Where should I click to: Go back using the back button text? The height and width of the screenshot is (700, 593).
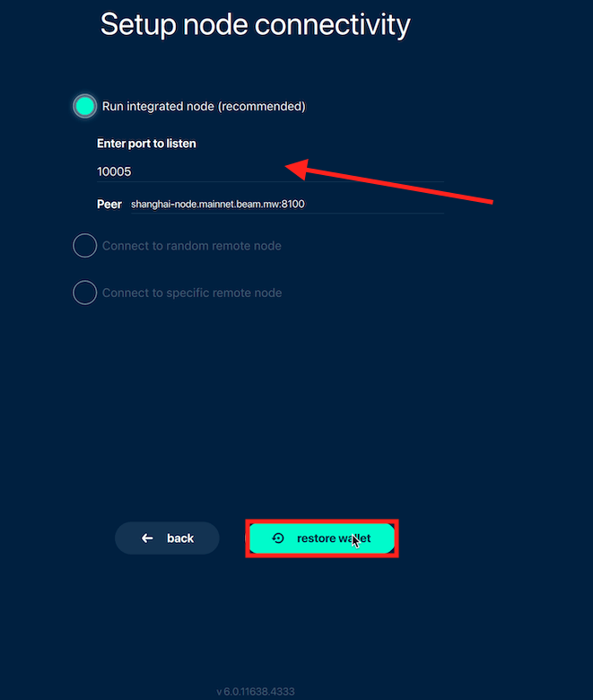click(180, 538)
